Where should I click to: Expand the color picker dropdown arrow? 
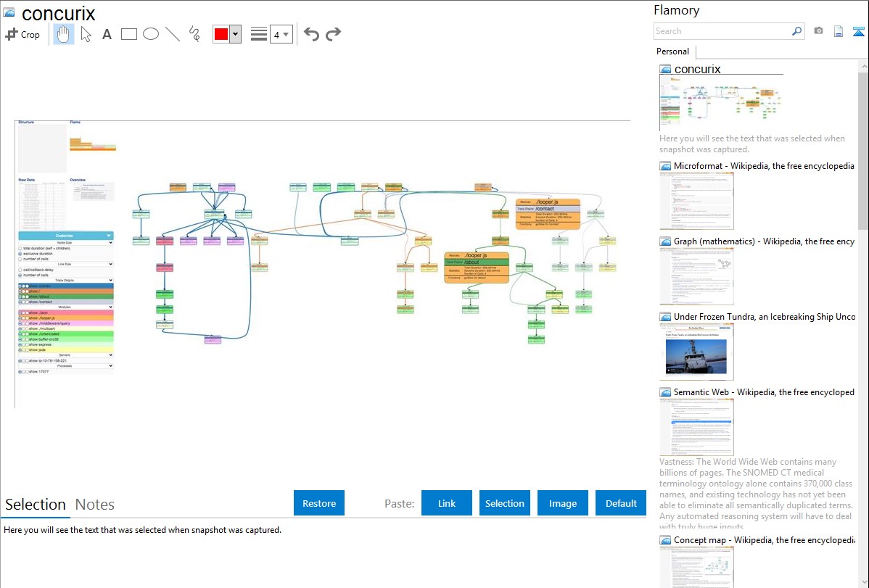236,34
